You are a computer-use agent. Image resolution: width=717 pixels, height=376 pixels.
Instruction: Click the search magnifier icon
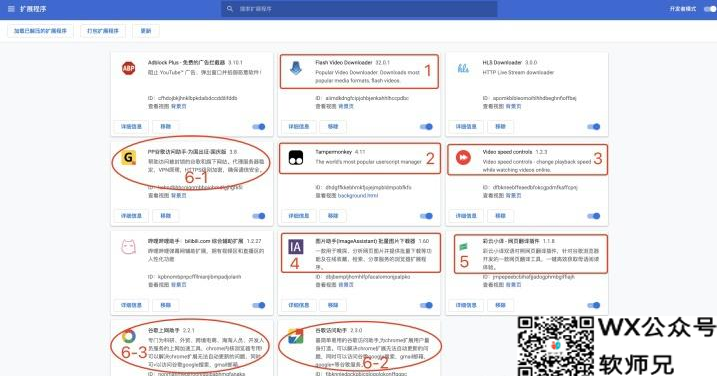click(x=230, y=9)
